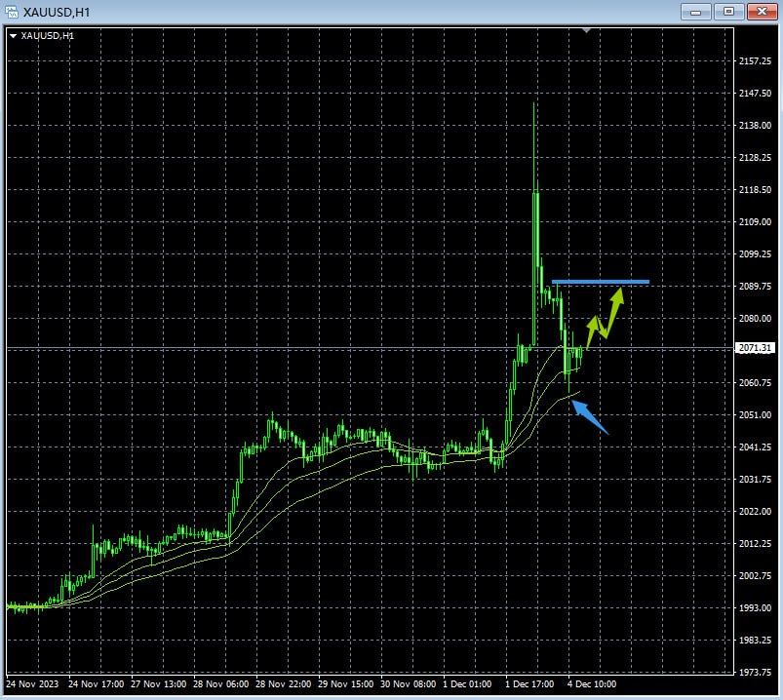The width and height of the screenshot is (783, 700).
Task: Expand the small triangle beside XAUUSD,H1 label
Action: click(x=13, y=36)
